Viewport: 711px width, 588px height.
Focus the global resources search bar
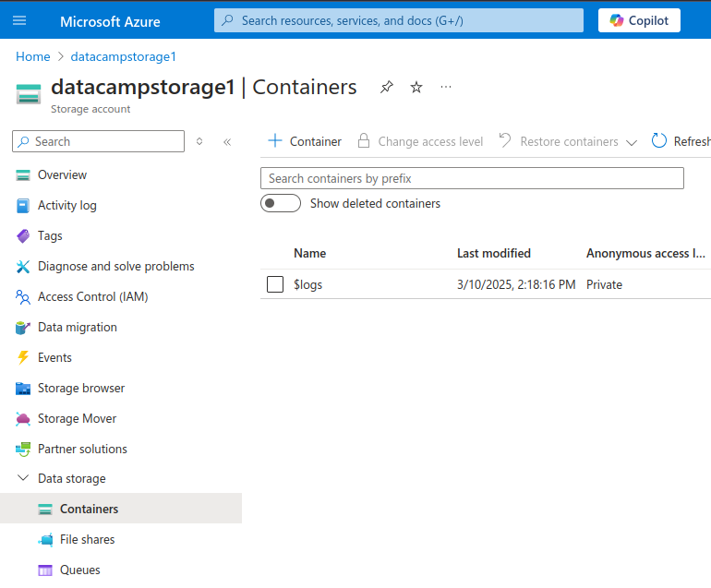[399, 20]
